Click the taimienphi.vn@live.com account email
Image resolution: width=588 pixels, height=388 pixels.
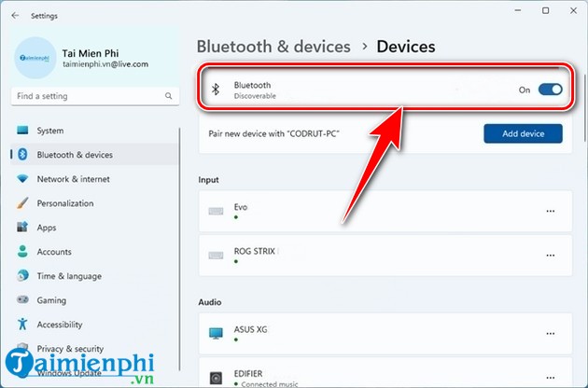pyautogui.click(x=105, y=64)
